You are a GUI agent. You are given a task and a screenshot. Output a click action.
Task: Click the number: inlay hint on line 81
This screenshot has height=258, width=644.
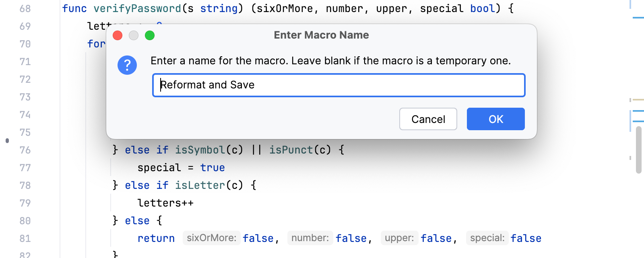coord(310,238)
